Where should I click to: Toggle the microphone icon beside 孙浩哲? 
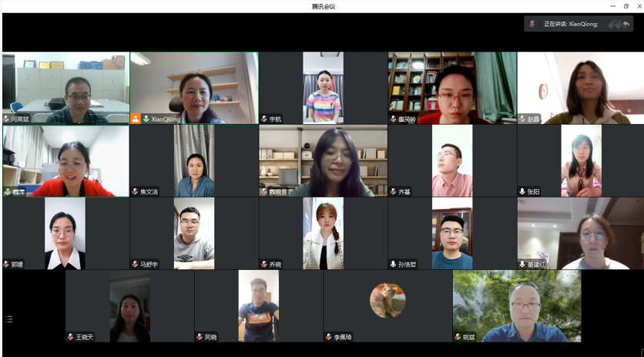coord(393,264)
